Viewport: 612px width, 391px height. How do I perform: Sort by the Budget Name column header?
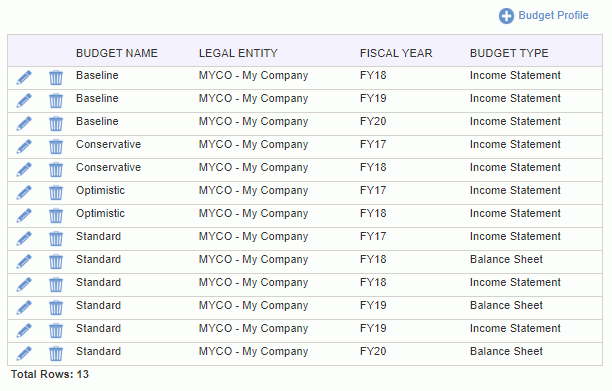[117, 53]
